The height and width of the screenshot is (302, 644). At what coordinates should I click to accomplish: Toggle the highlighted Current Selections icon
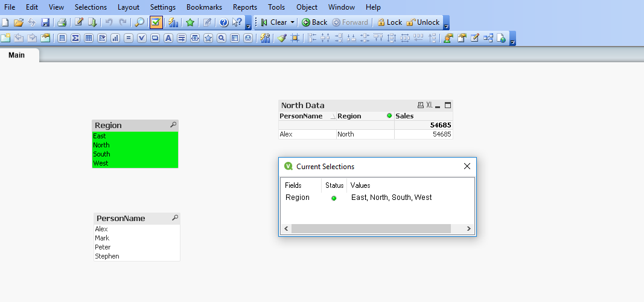tap(156, 22)
